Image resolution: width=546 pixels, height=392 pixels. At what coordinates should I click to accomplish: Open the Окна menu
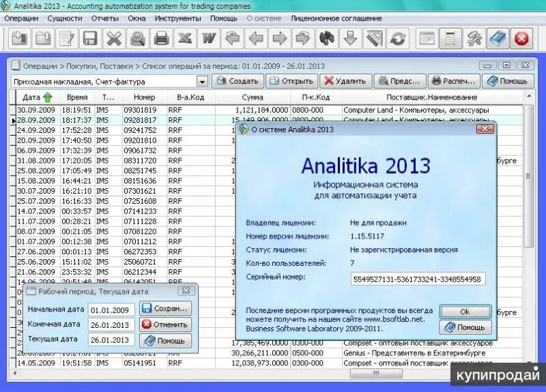click(x=136, y=18)
